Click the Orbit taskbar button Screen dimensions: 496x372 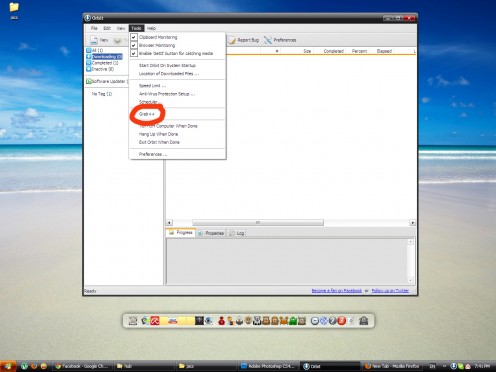point(329,366)
